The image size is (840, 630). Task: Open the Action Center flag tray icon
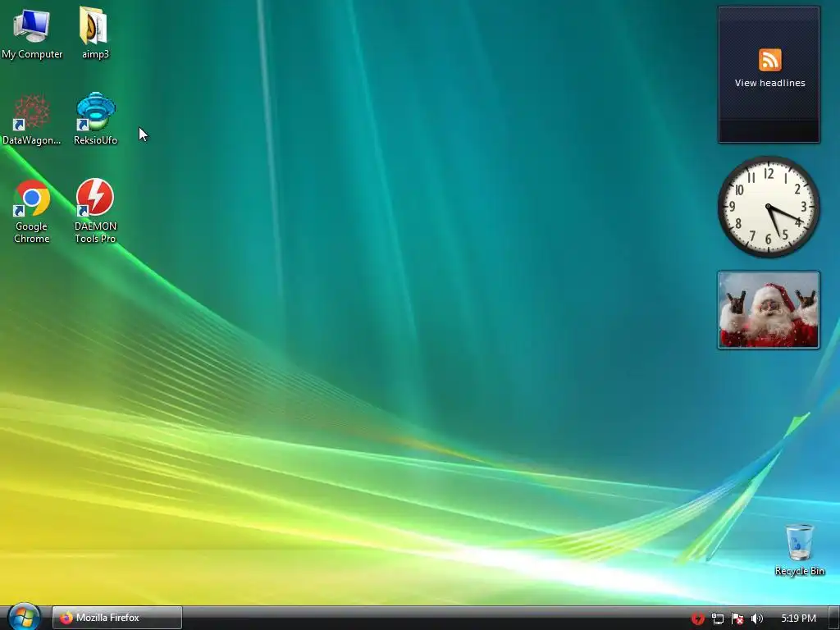click(737, 619)
